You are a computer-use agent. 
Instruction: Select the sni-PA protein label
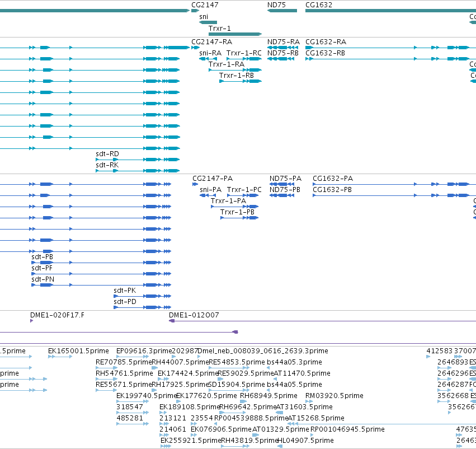point(211,190)
